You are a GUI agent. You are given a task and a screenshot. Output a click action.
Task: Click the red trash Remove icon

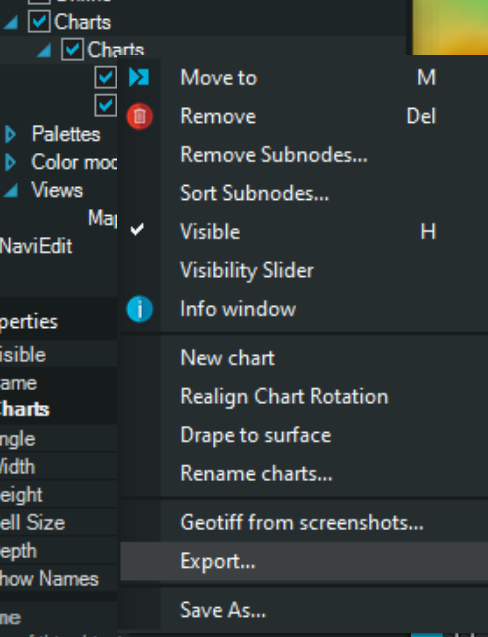coord(139,116)
